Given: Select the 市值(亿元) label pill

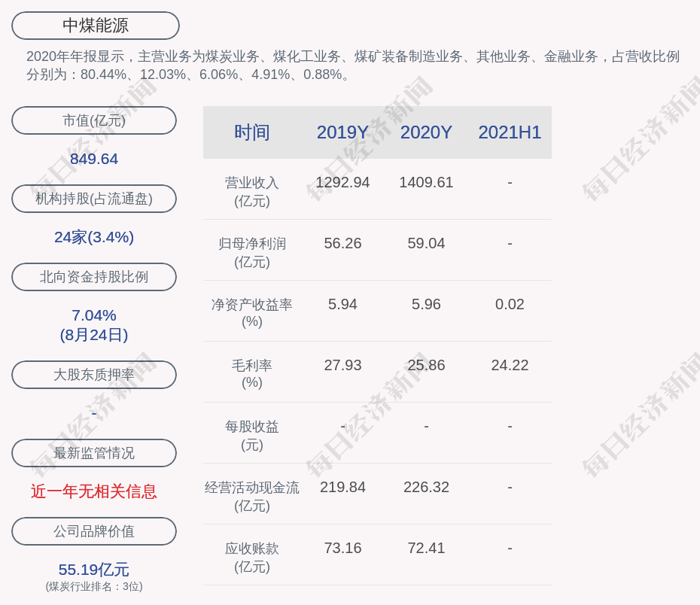Looking at the screenshot, I should pyautogui.click(x=94, y=120).
